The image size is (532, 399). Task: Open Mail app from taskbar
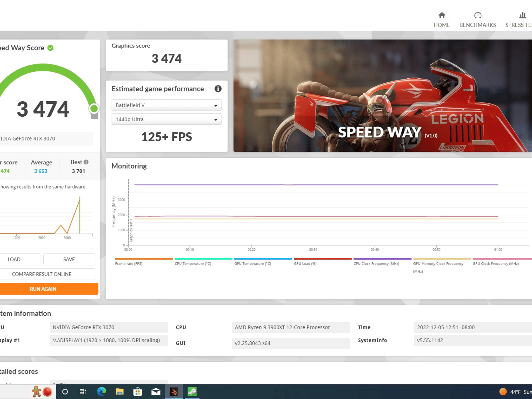pyautogui.click(x=156, y=391)
